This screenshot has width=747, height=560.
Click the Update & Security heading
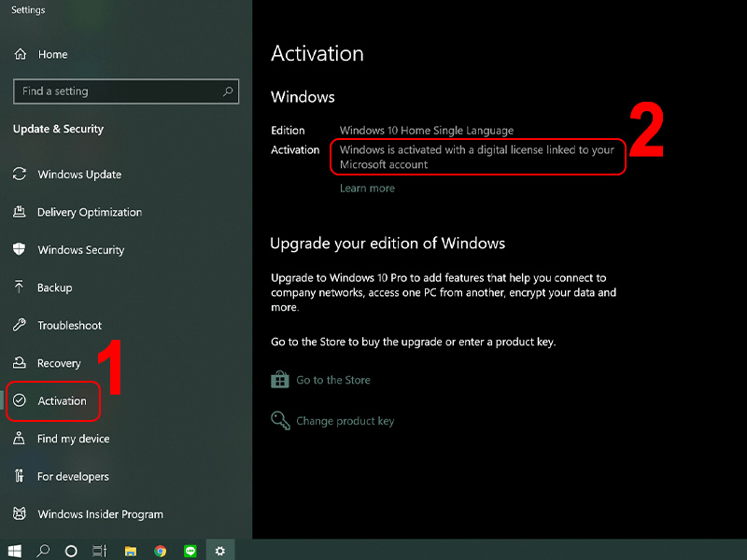point(58,129)
